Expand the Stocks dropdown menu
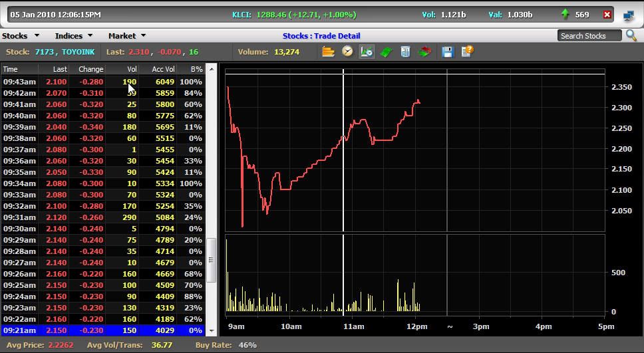 [21, 36]
